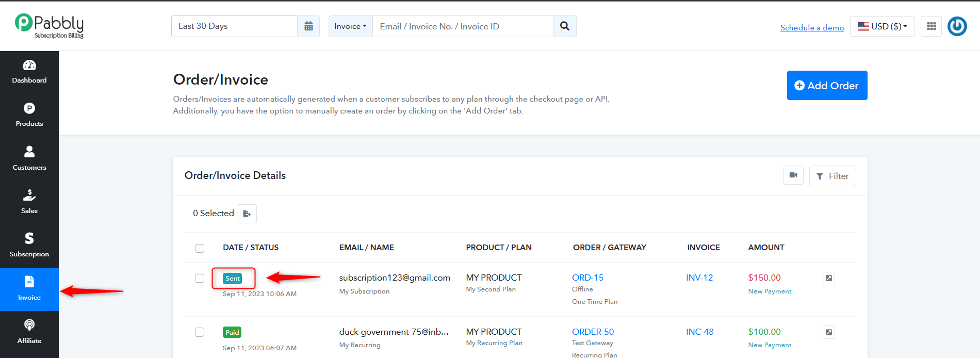Click the export selected invoices icon

click(247, 214)
